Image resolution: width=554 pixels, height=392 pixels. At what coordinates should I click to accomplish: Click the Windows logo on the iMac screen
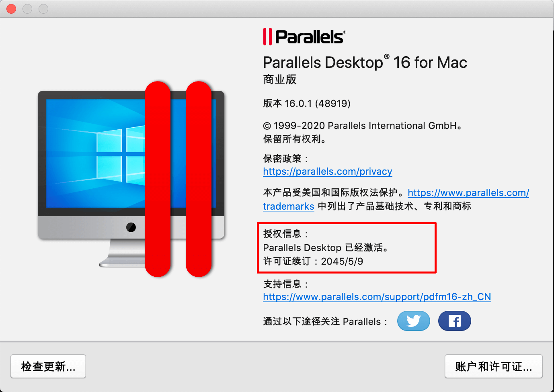pyautogui.click(x=121, y=155)
